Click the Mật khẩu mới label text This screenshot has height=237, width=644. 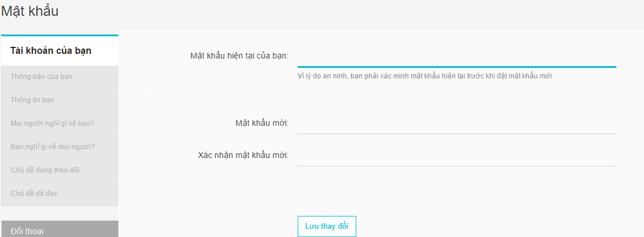[x=262, y=123]
